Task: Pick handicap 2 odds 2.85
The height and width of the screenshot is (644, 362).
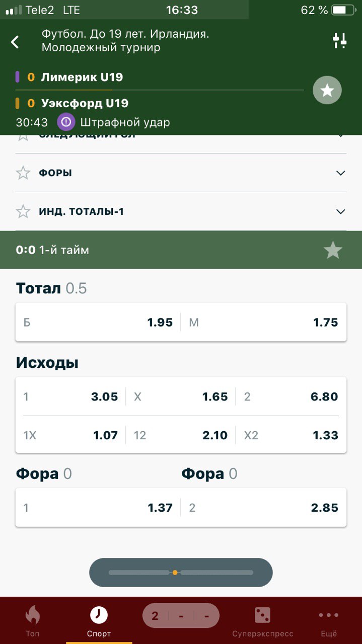Action: coord(263,508)
